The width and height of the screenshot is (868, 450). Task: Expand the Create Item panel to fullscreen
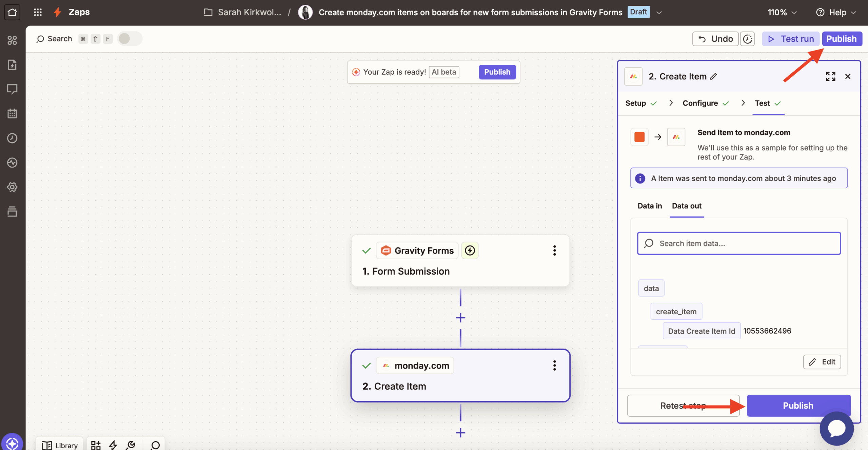click(830, 76)
